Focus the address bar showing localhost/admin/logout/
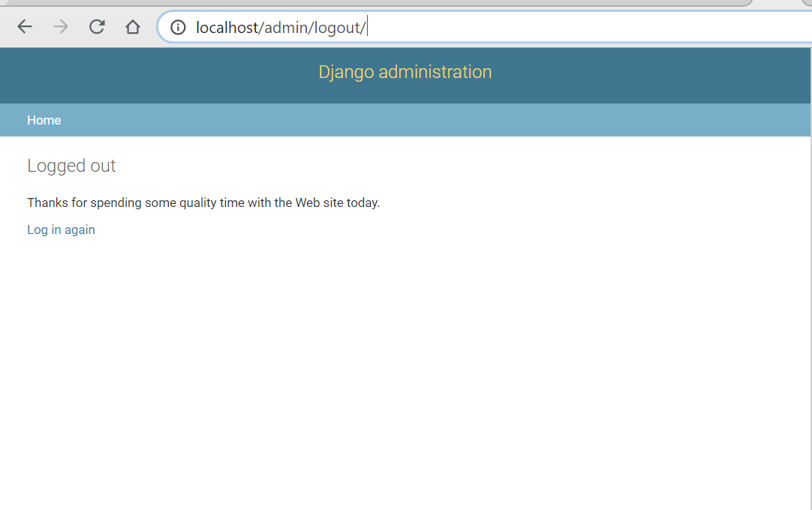This screenshot has width=812, height=510. pyautogui.click(x=484, y=27)
